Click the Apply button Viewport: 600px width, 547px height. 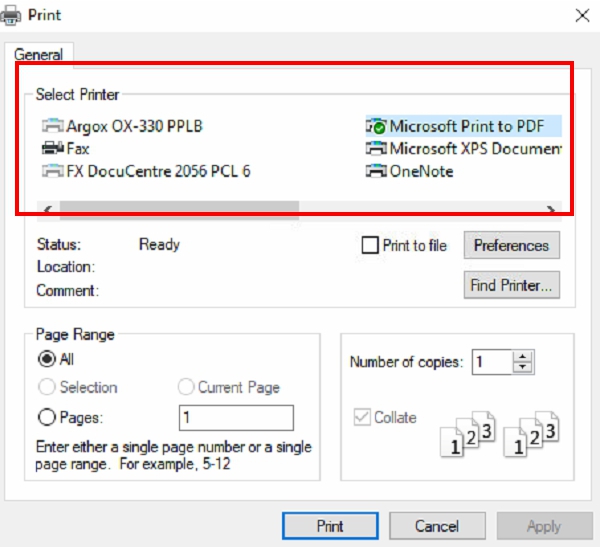[545, 526]
